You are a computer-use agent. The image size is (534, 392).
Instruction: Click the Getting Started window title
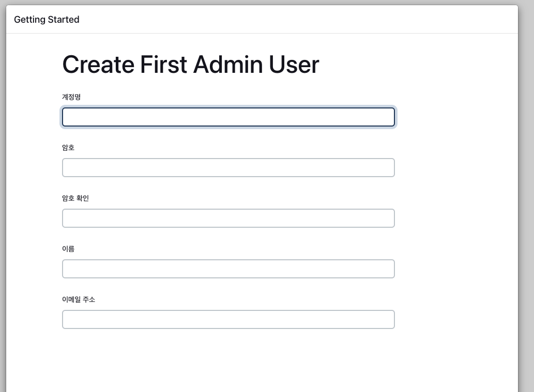(x=47, y=20)
